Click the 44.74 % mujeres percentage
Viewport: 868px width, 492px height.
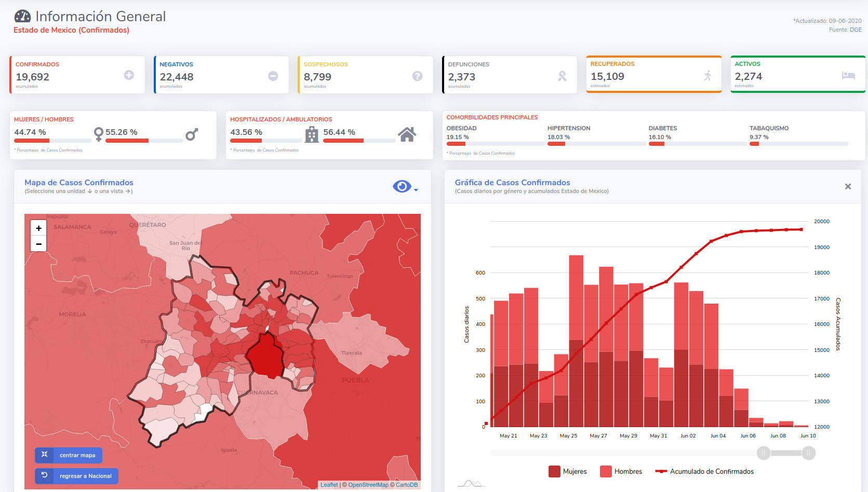[30, 132]
